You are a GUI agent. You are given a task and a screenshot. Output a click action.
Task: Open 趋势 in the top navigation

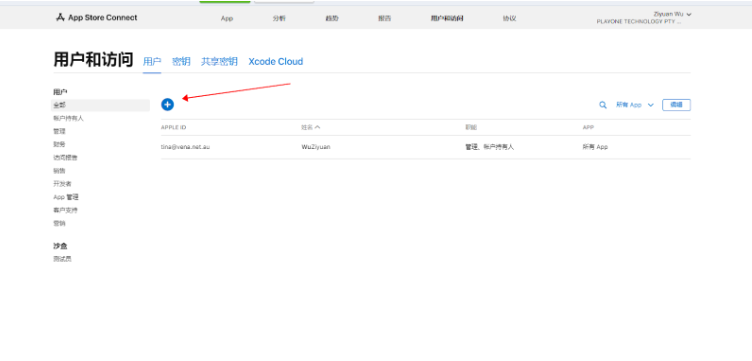pos(332,19)
